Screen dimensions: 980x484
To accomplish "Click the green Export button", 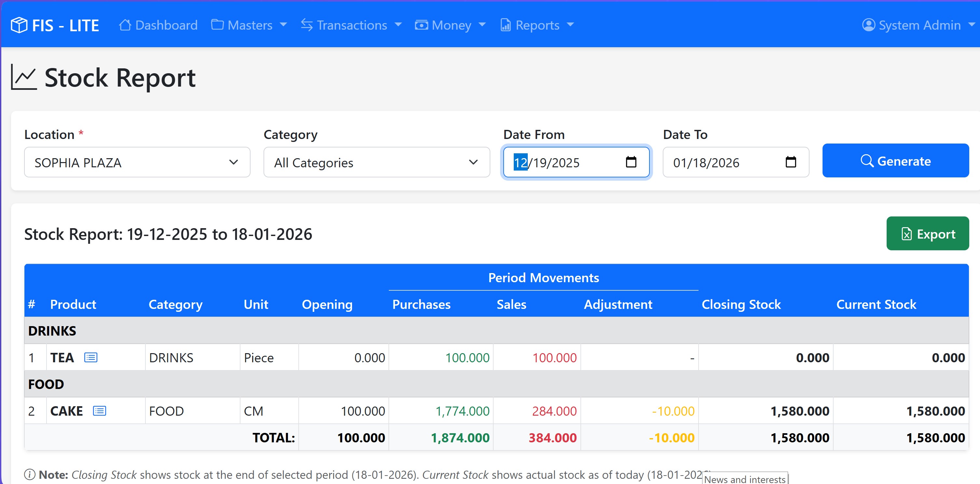I will point(927,234).
